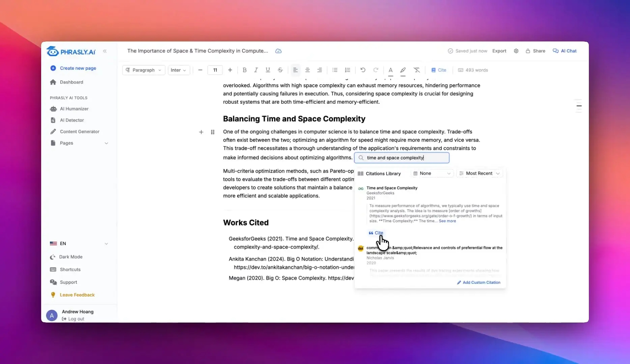This screenshot has height=364, width=630.
Task: Insert a numbered list
Action: click(347, 70)
